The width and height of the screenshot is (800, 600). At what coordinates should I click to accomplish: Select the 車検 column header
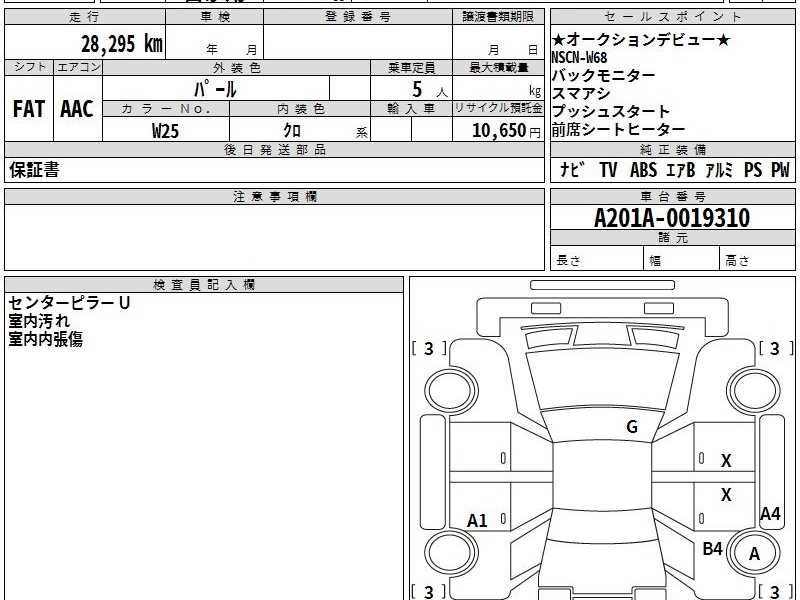(x=215, y=17)
